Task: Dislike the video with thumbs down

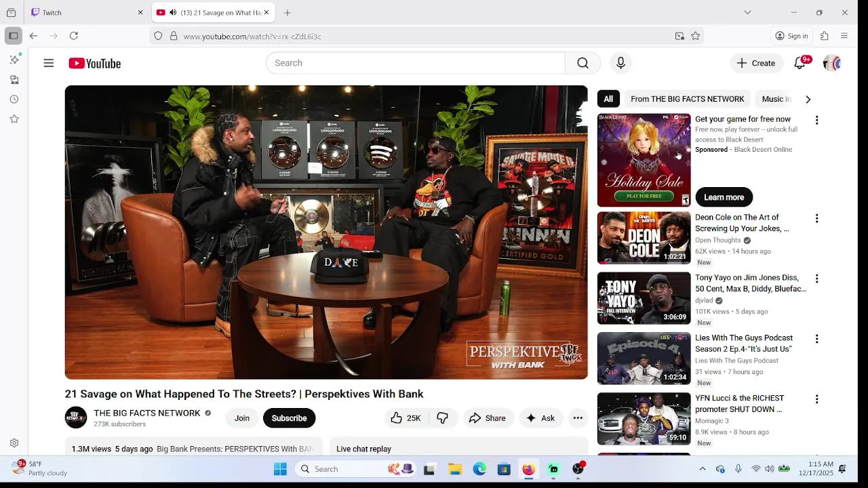Action: point(443,418)
